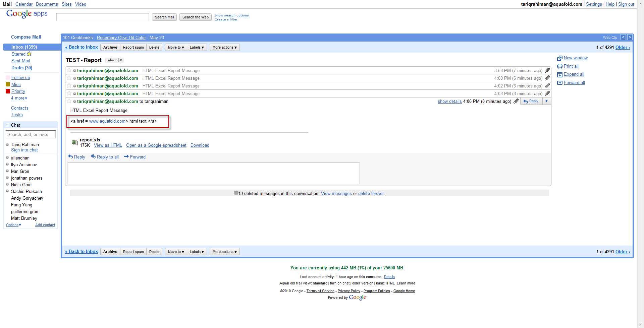Click the Forward all icon

(559, 83)
